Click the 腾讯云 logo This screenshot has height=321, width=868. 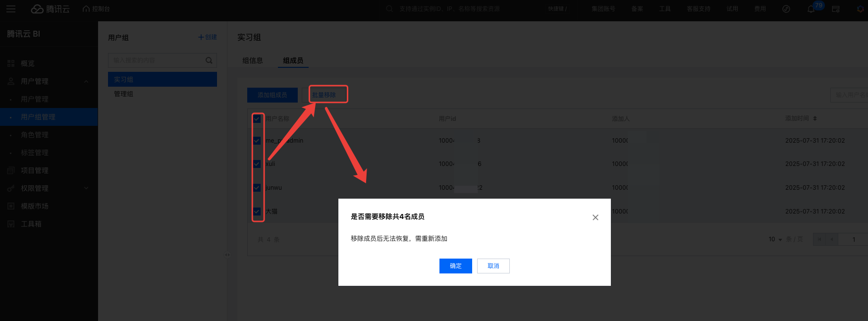tap(50, 9)
